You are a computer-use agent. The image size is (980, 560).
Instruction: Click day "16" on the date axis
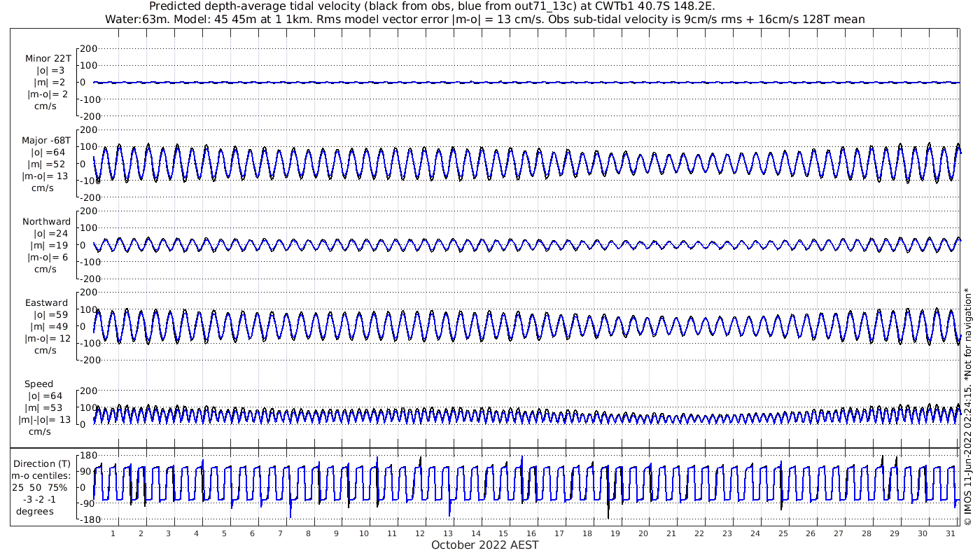pos(531,533)
